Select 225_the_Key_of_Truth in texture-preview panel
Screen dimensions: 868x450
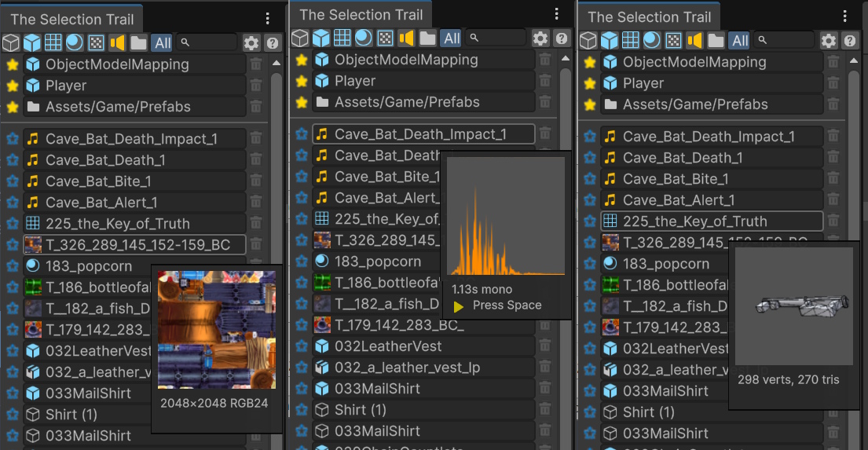point(134,224)
